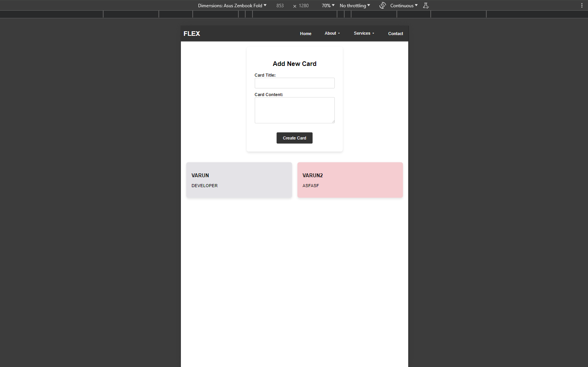Open the Dimensions Asus Zenbook Fold dropdown
588x367 pixels.
[x=232, y=5]
